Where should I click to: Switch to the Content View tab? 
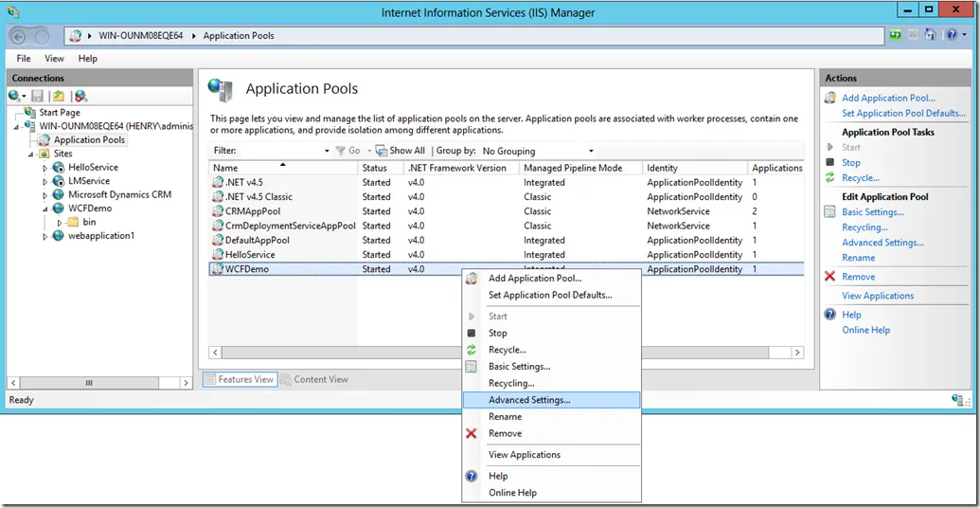point(312,379)
